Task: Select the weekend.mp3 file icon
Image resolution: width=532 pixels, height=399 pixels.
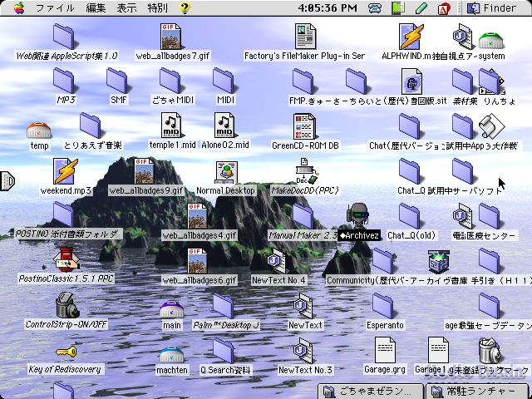Action: click(x=66, y=171)
